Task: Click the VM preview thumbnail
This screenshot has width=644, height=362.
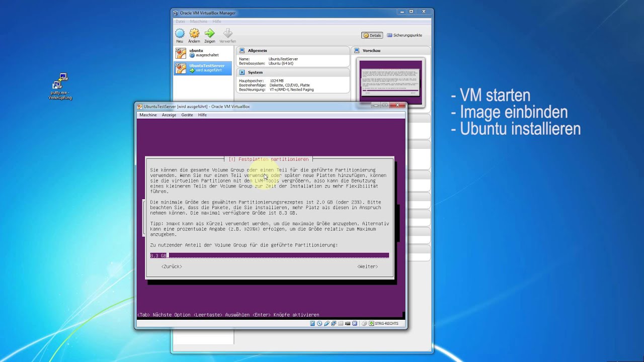Action: point(391,82)
